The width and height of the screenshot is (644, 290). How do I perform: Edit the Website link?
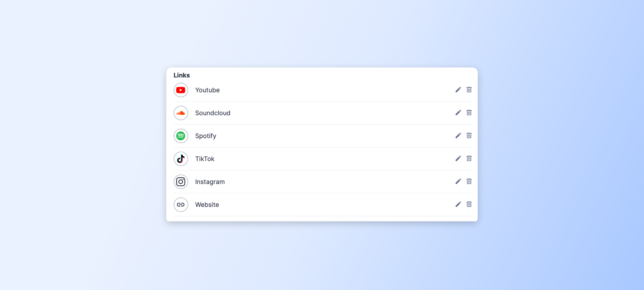coord(458,205)
